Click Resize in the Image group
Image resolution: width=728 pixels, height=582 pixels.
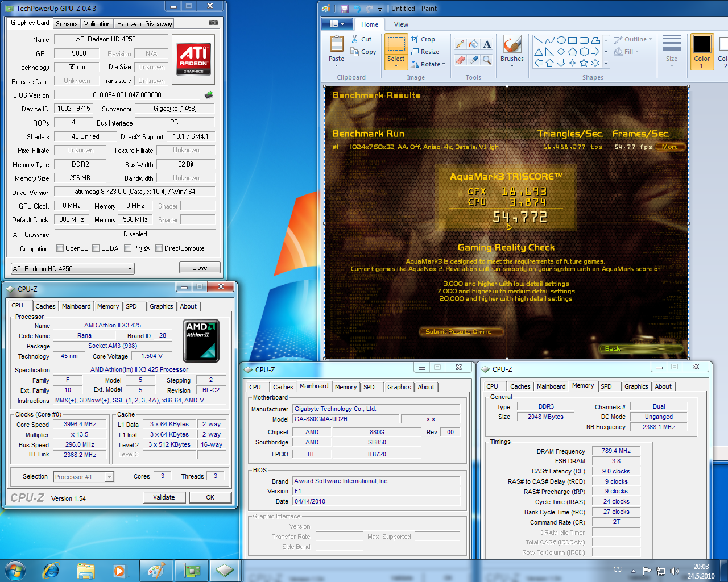425,52
